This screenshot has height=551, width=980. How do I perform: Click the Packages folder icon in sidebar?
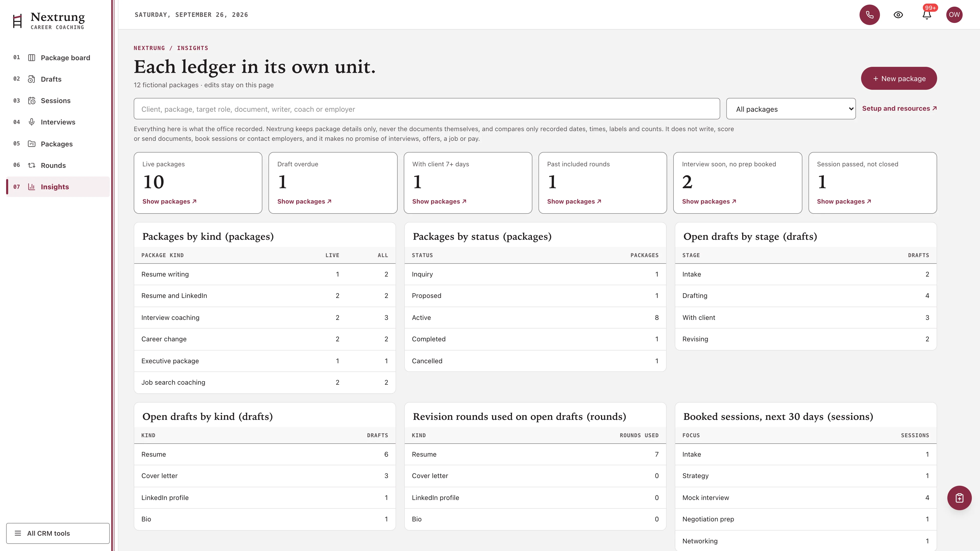(x=32, y=144)
